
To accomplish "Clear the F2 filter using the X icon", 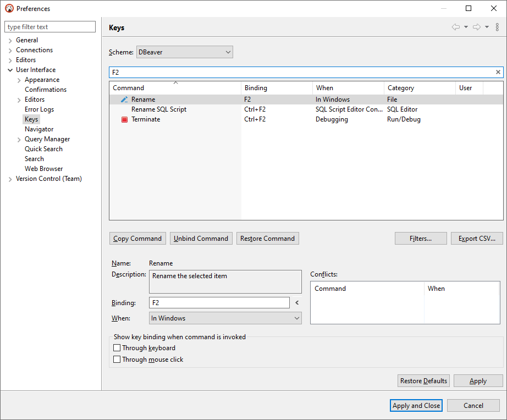I will pos(498,72).
